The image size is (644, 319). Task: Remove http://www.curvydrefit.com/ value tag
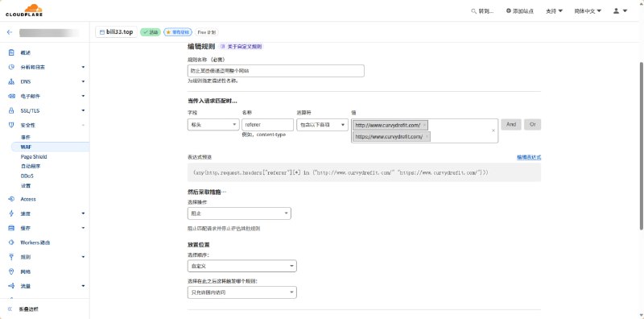pyautogui.click(x=424, y=126)
